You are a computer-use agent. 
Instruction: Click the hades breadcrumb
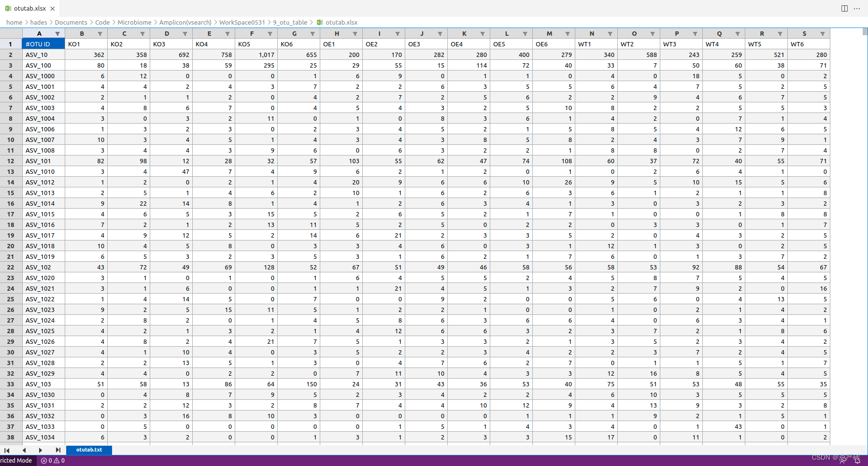click(x=39, y=22)
